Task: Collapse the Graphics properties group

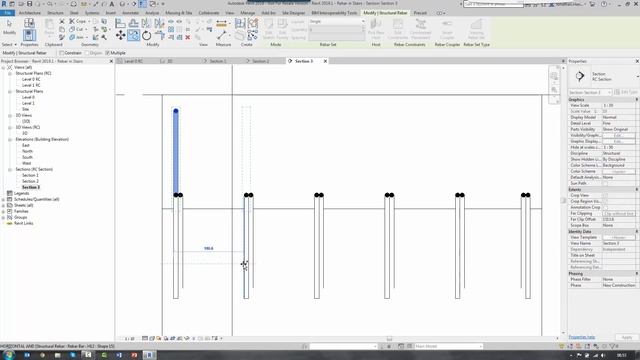Action: pyautogui.click(x=636, y=100)
